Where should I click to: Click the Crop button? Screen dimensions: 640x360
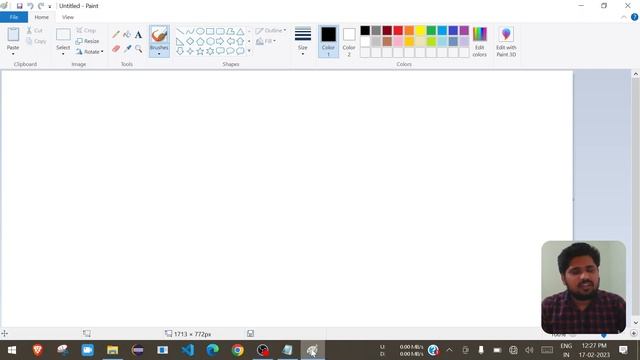[86, 31]
